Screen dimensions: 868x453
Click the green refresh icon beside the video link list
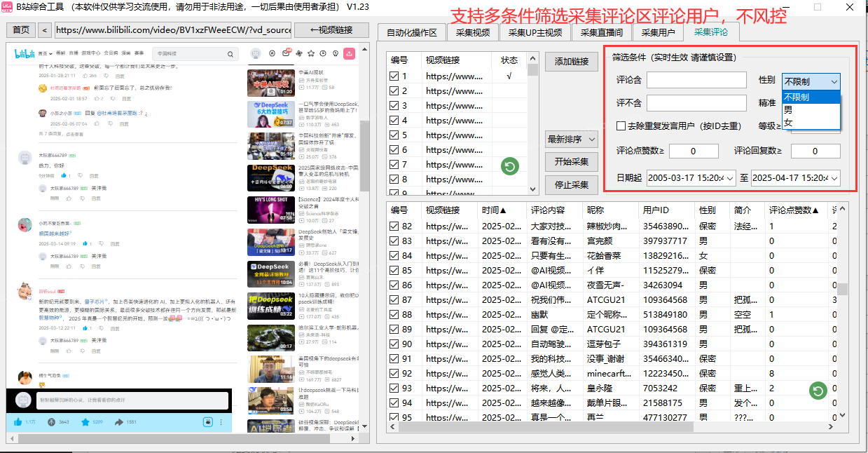(509, 166)
